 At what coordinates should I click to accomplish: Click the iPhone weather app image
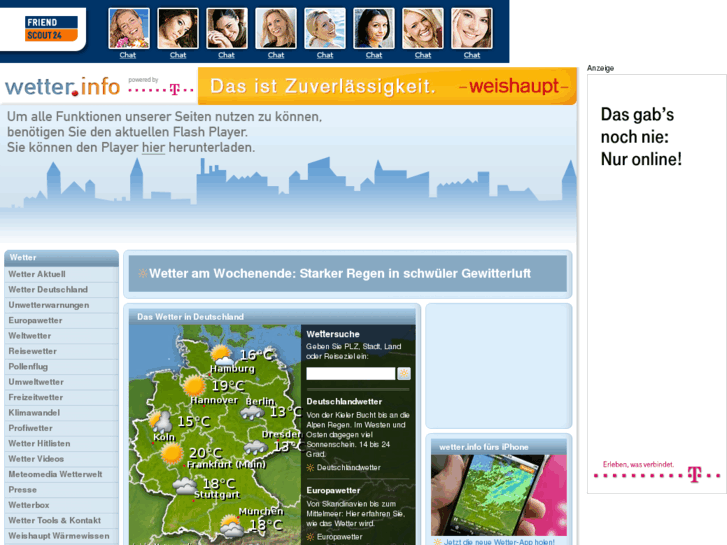pyautogui.click(x=499, y=495)
